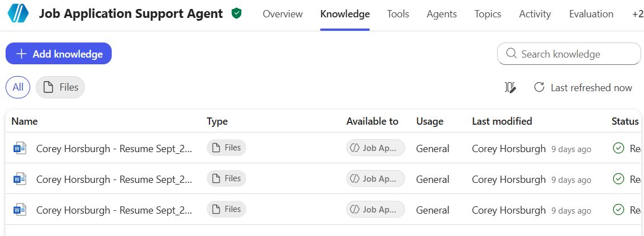Screen dimensions: 644x236
Task: Open the Evaluation tab
Action: pyautogui.click(x=591, y=14)
